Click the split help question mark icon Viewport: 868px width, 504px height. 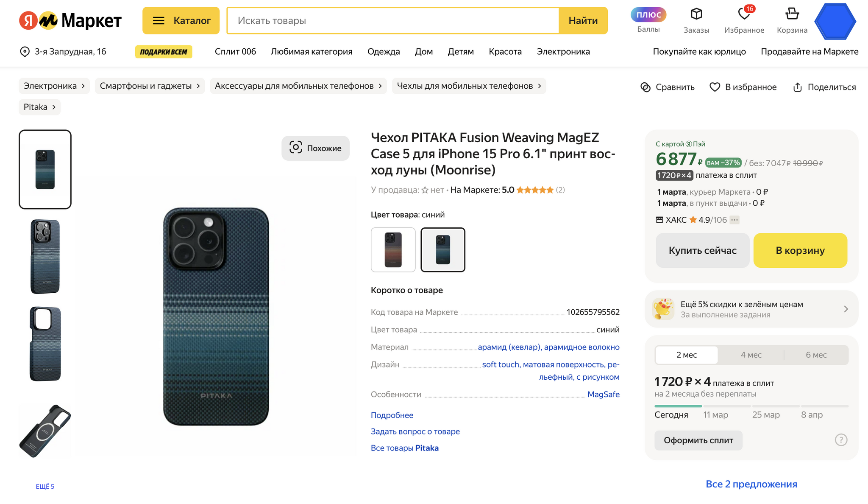click(x=841, y=440)
